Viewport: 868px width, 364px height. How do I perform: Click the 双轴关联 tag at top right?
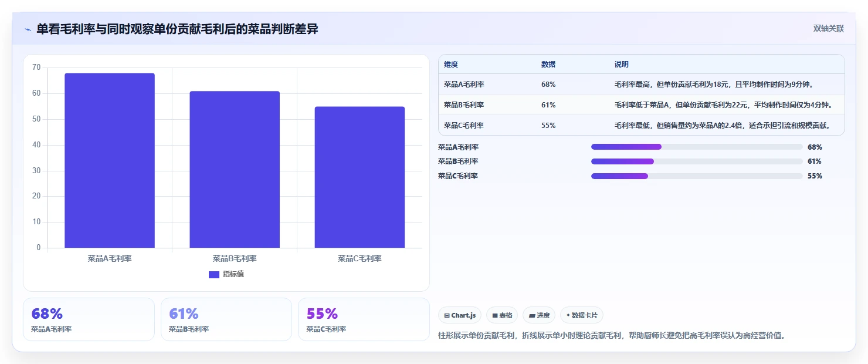(x=828, y=29)
